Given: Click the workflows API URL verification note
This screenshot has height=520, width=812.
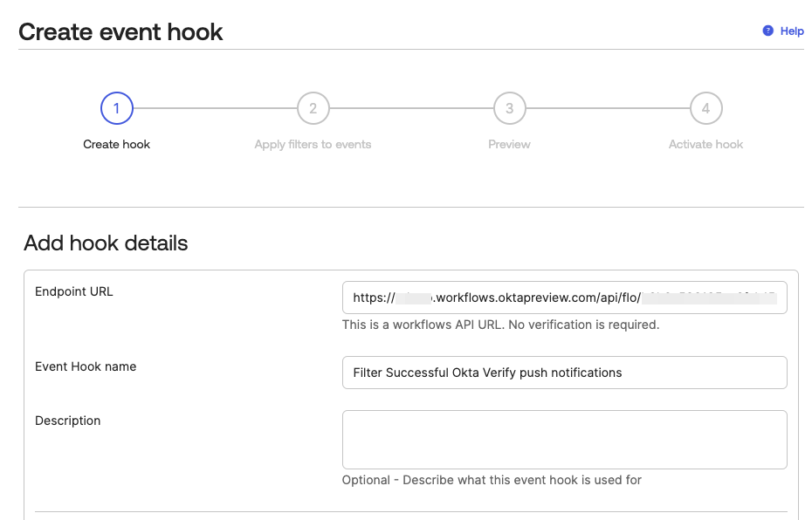Looking at the screenshot, I should coord(500,325).
